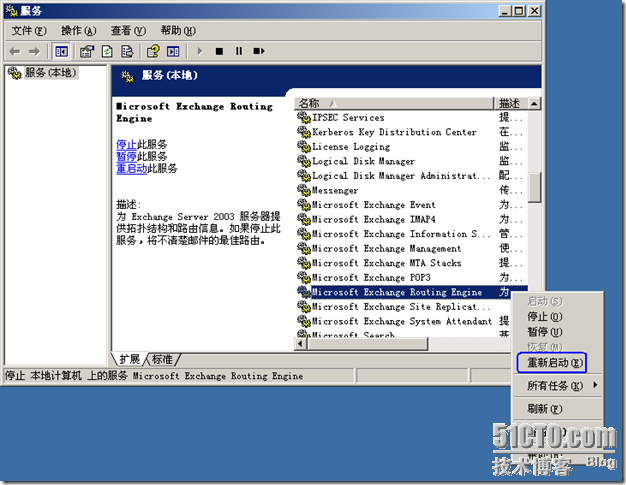Sort by 名称 column header
The image size is (626, 485).
pyautogui.click(x=394, y=103)
